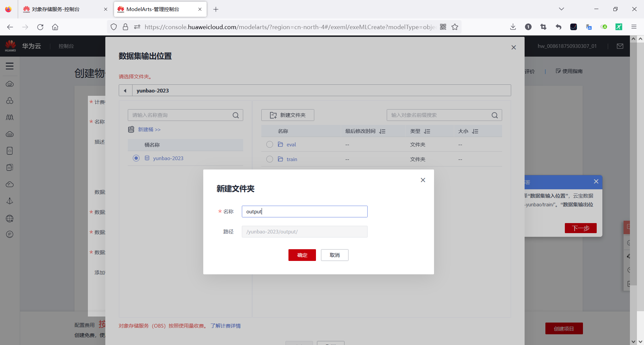The image size is (644, 345).
Task: Select the eval folder radio button
Action: point(270,144)
